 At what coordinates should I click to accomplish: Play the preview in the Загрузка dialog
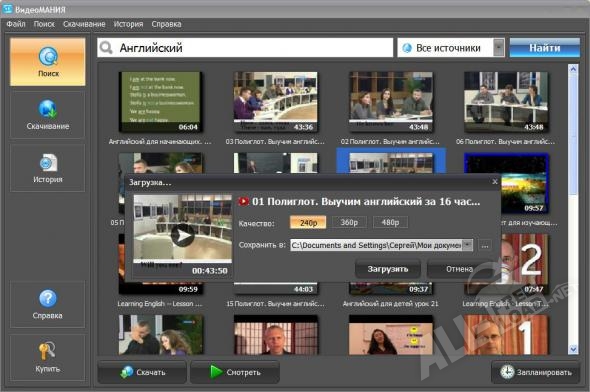pos(183,235)
